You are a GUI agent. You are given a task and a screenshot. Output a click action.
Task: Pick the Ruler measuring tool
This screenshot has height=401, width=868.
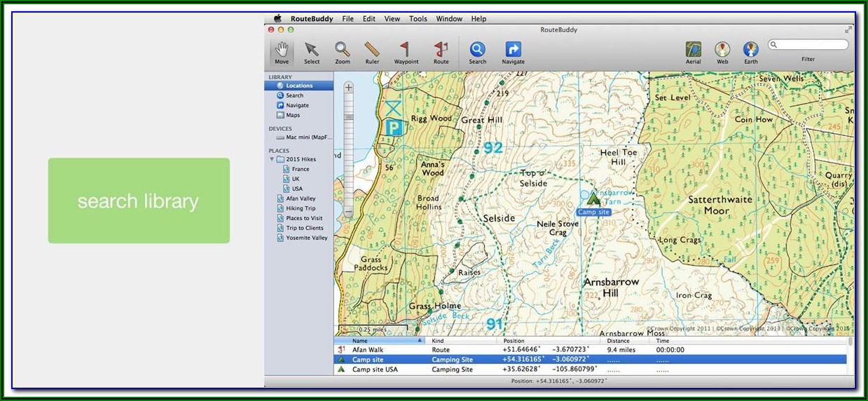[x=372, y=50]
